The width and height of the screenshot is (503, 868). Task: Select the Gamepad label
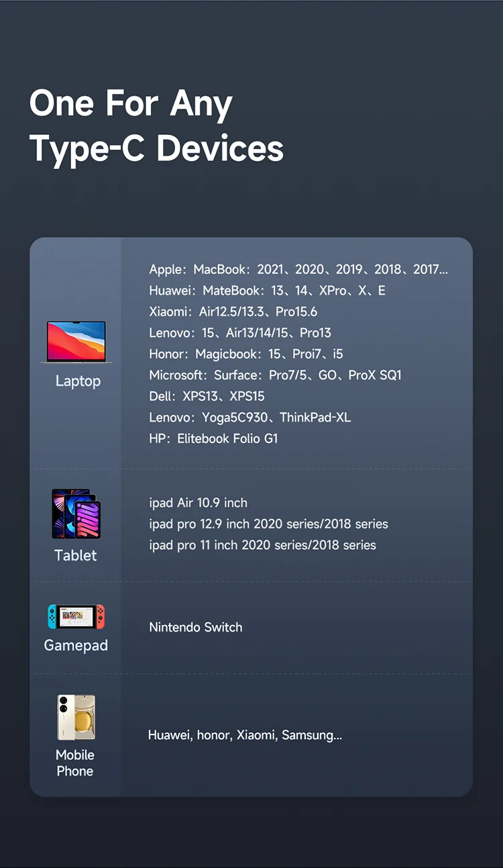click(76, 645)
